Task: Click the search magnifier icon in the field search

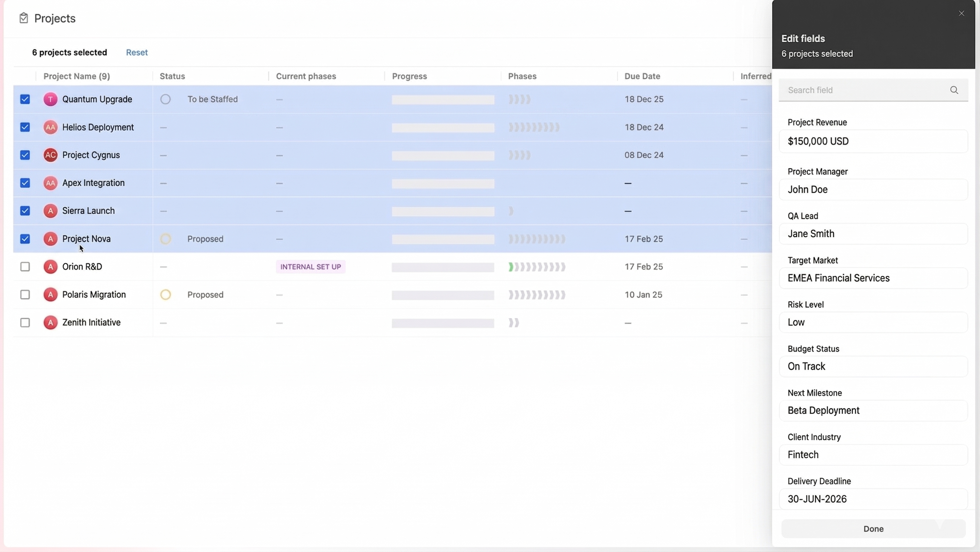Action: (x=954, y=90)
